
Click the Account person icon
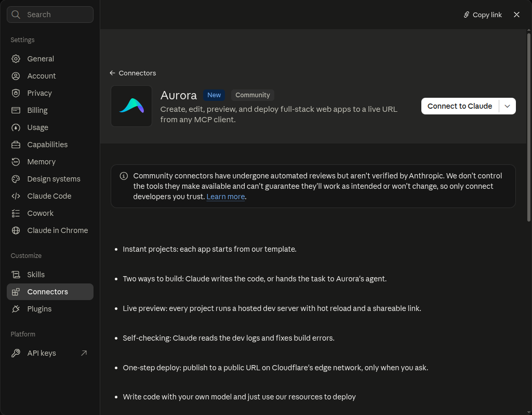[16, 76]
